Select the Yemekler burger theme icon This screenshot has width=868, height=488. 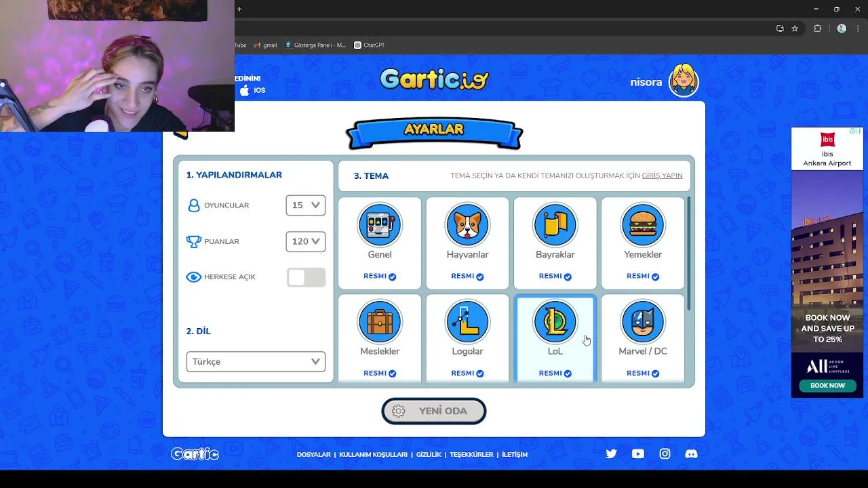point(643,225)
